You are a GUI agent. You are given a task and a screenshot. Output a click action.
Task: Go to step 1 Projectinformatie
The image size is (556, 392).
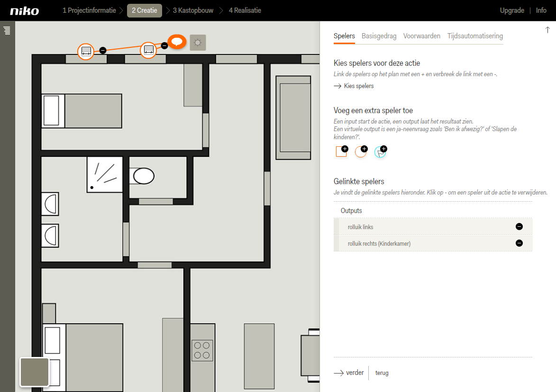pos(90,10)
